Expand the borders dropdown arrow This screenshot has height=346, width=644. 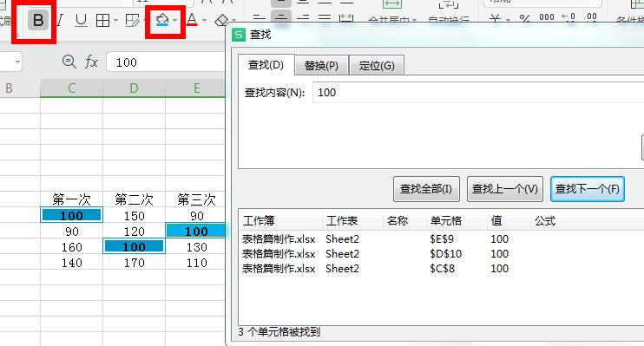[x=115, y=20]
